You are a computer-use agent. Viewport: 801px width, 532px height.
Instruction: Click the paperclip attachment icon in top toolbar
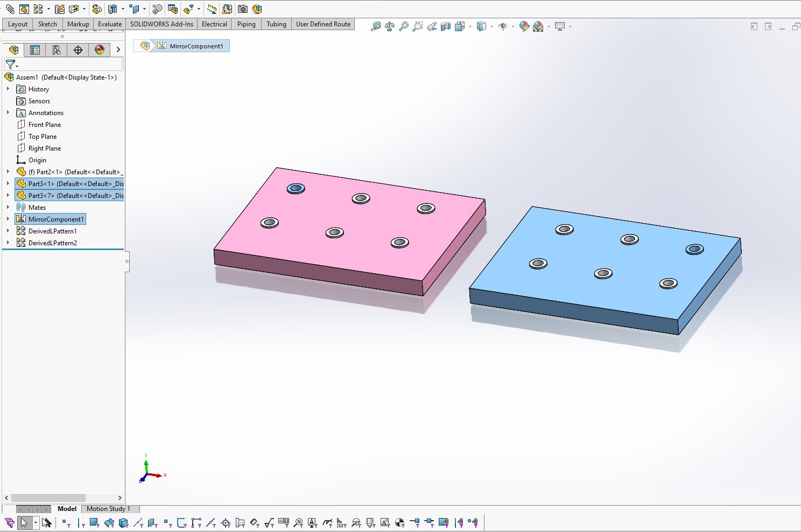point(10,9)
